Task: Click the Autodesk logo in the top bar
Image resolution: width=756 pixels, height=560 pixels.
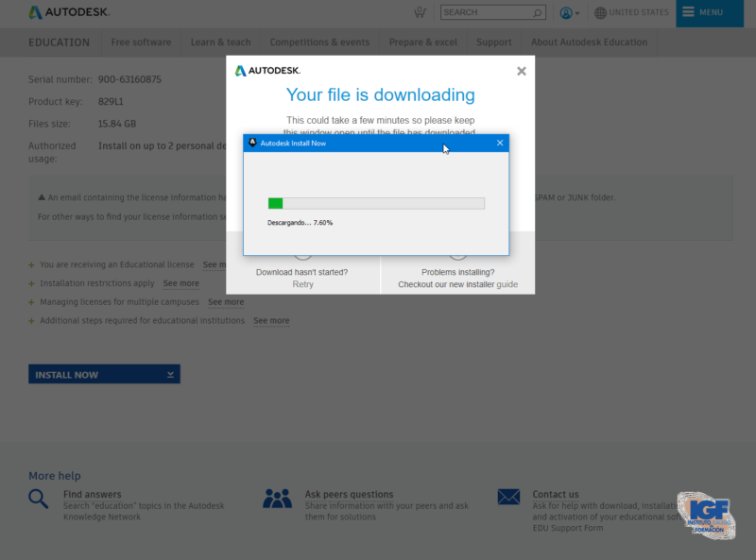Action: 68,13
